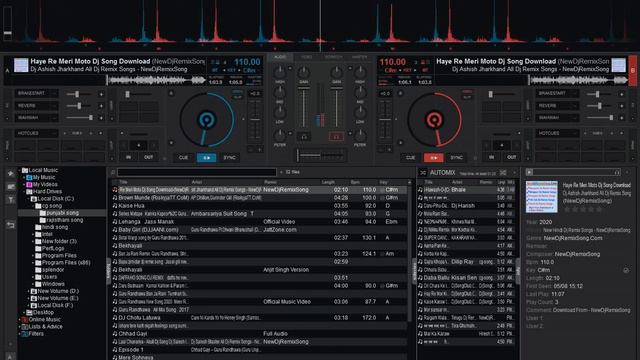Viewport: 640px width, 360px height.
Task: Switch to the AUDIO mixer tab
Action: pos(280,57)
